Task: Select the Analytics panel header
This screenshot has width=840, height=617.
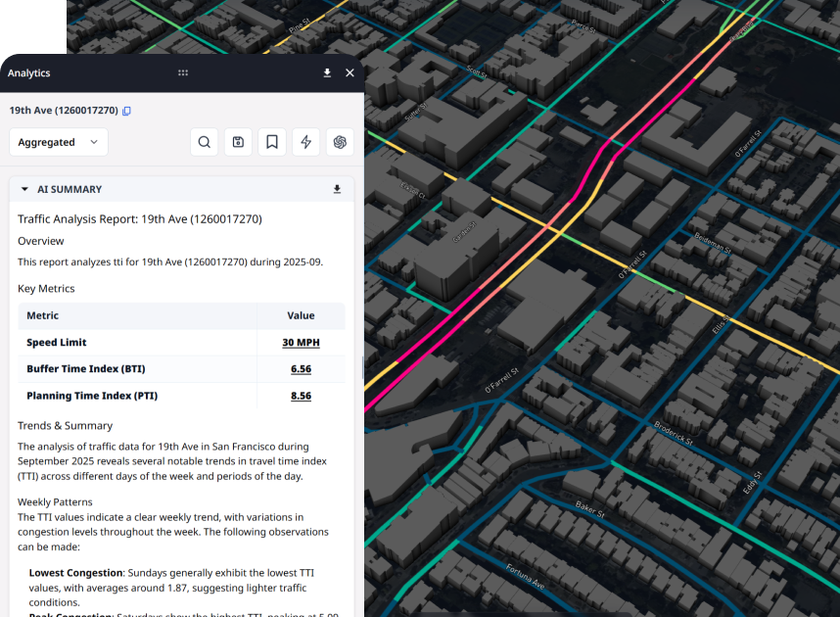Action: point(28,72)
